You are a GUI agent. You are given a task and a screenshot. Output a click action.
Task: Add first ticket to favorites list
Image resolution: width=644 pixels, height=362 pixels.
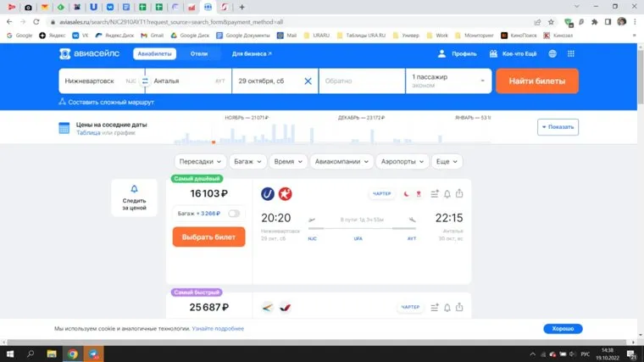tap(435, 193)
